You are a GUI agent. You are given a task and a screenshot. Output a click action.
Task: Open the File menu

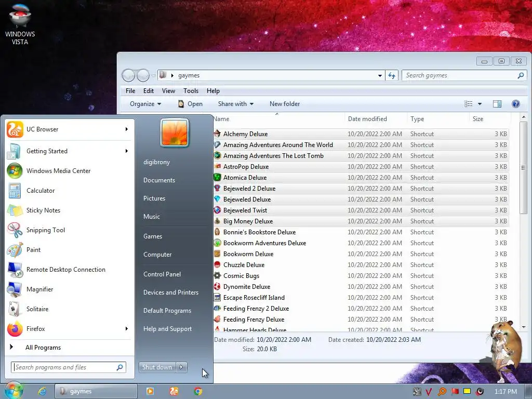point(130,91)
